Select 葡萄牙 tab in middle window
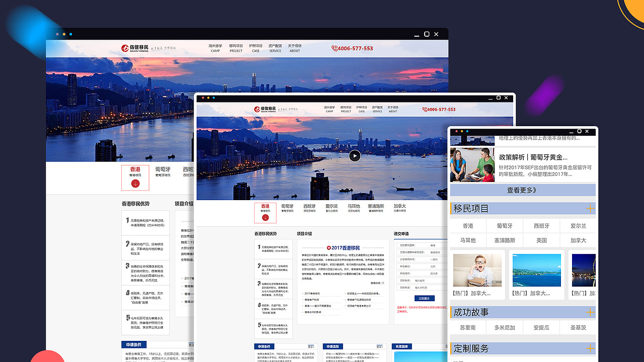Screen dimensions: 644x362 [x=287, y=208]
